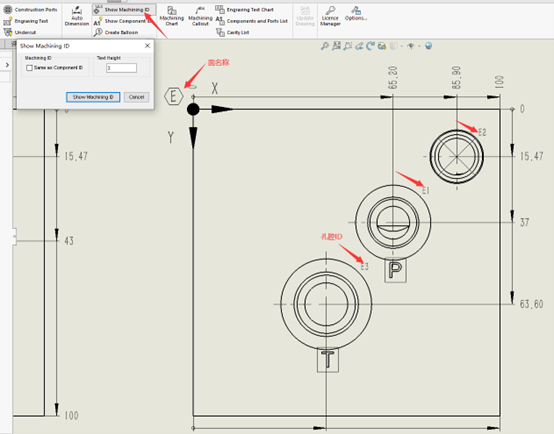
Task: Open the Licence Manager
Action: (x=330, y=16)
